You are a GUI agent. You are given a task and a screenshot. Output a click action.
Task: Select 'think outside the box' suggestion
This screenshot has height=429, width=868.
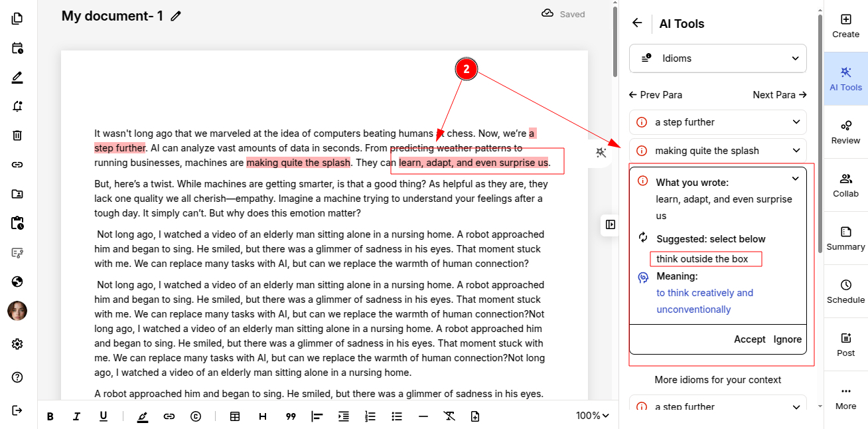coord(702,259)
